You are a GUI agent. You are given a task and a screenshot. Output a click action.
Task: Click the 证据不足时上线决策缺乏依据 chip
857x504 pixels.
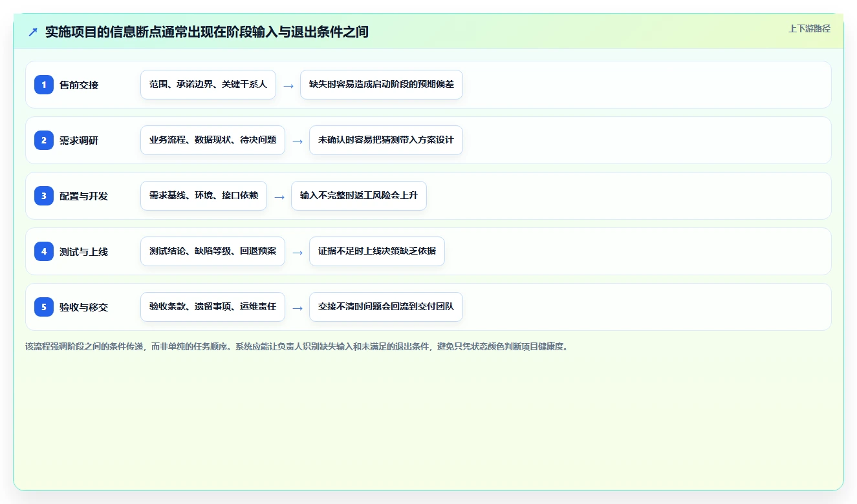[377, 251]
